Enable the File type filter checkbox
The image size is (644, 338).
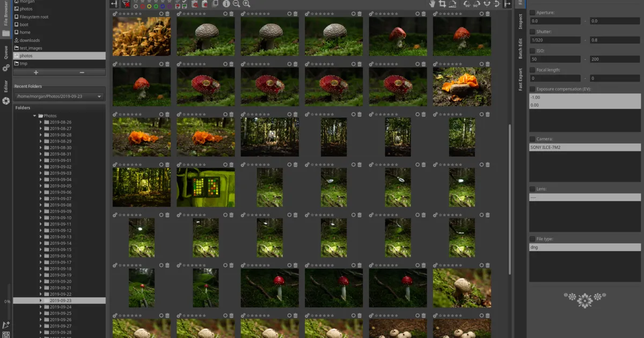[x=532, y=239]
